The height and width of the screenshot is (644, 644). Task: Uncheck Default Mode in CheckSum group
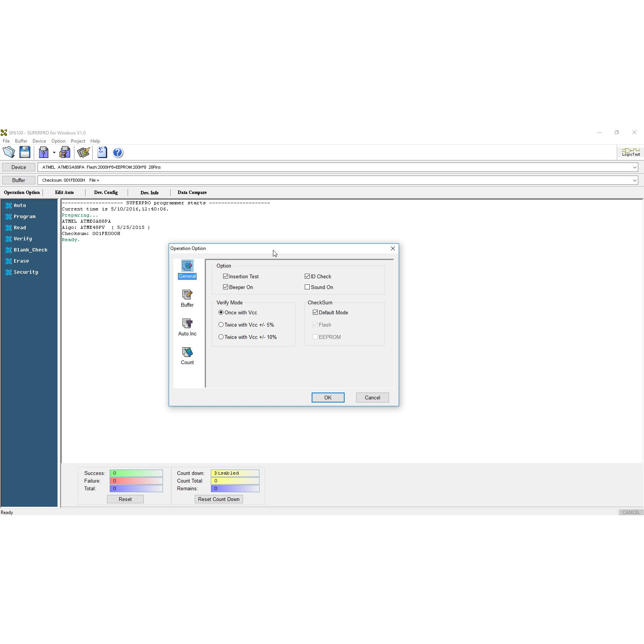(x=315, y=312)
